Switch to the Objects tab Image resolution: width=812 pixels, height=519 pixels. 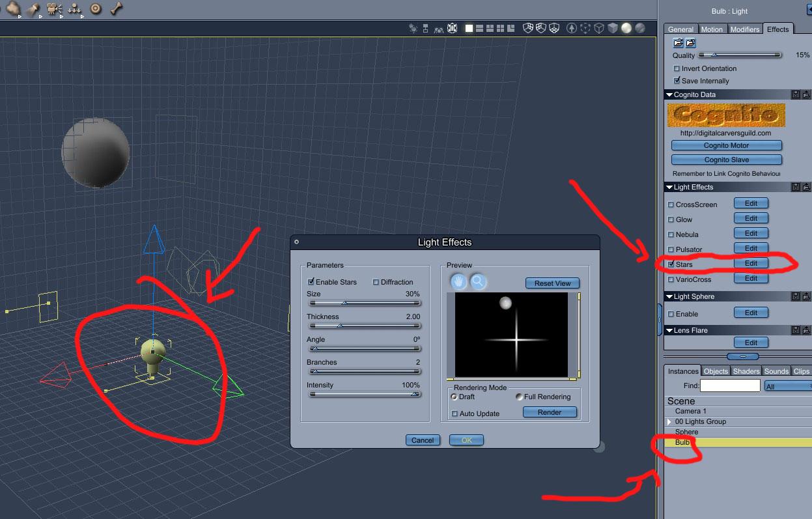716,371
